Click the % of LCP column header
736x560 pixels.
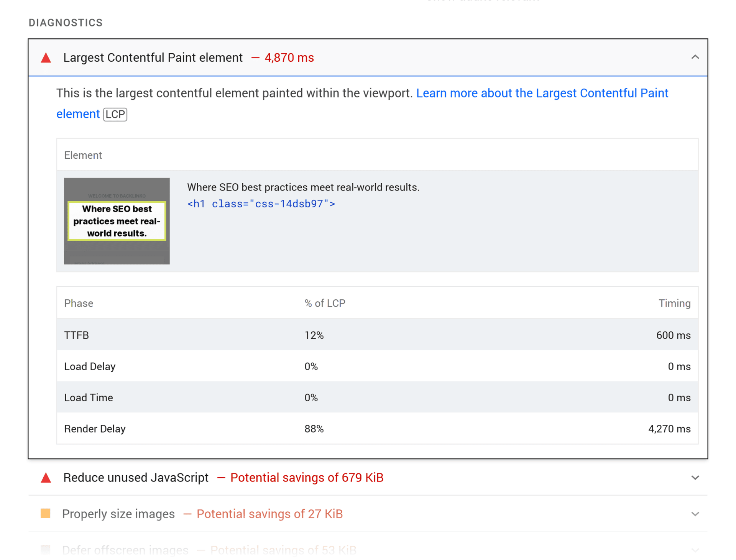(x=325, y=303)
